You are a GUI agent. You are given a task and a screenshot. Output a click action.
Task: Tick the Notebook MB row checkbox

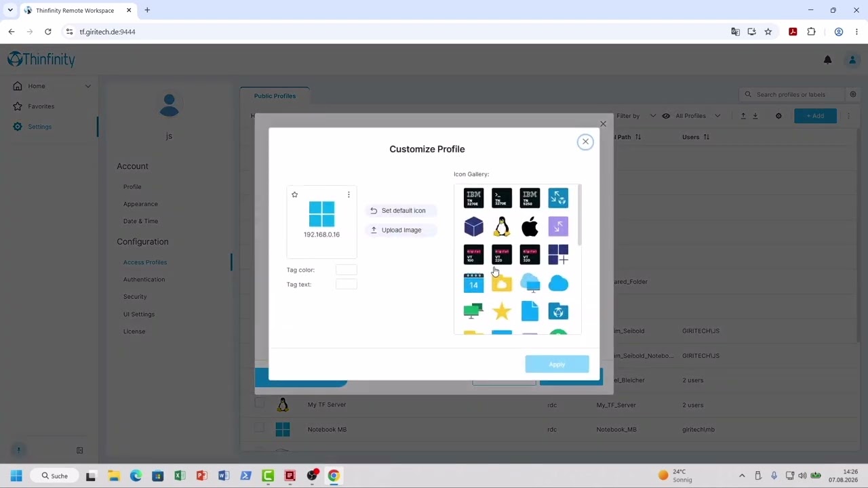click(259, 428)
